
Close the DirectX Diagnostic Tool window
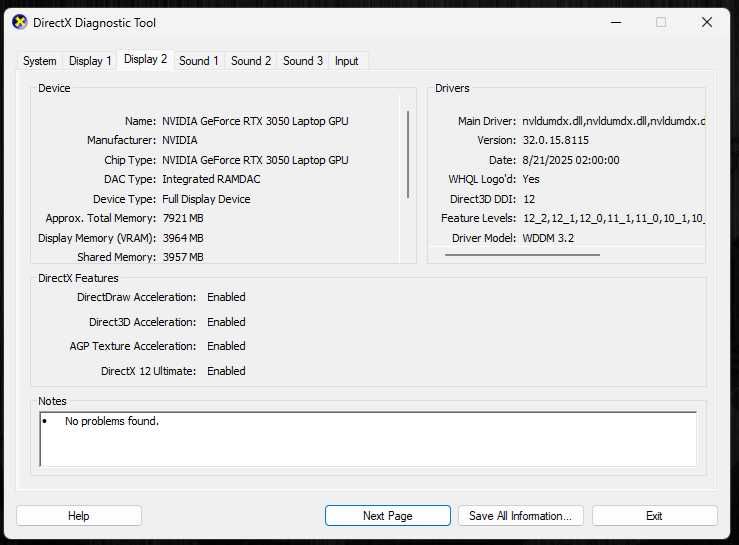point(706,22)
